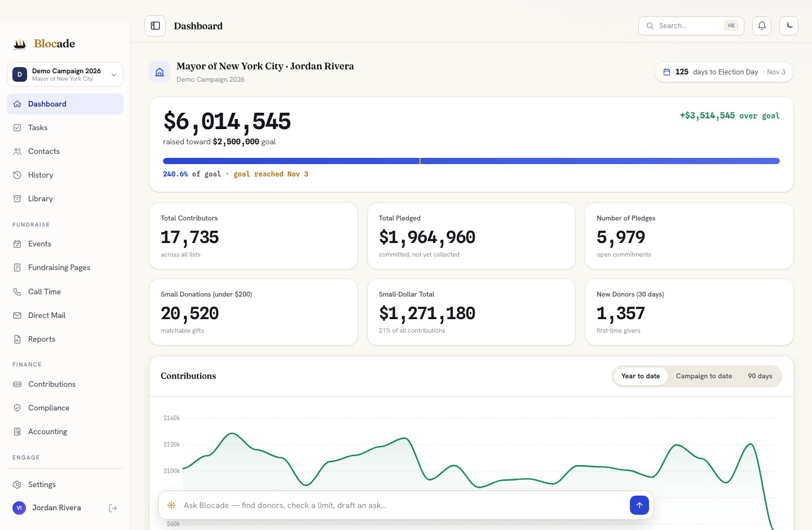Go to Contacts in sidebar

point(65,152)
